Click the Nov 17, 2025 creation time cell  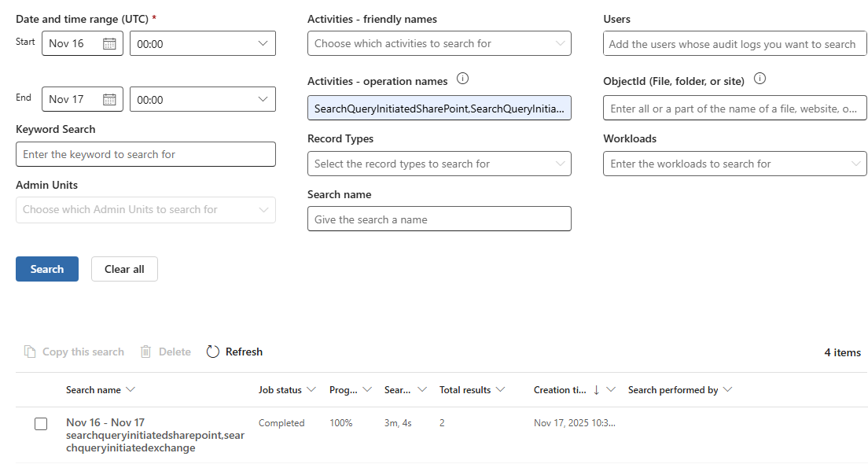point(575,423)
